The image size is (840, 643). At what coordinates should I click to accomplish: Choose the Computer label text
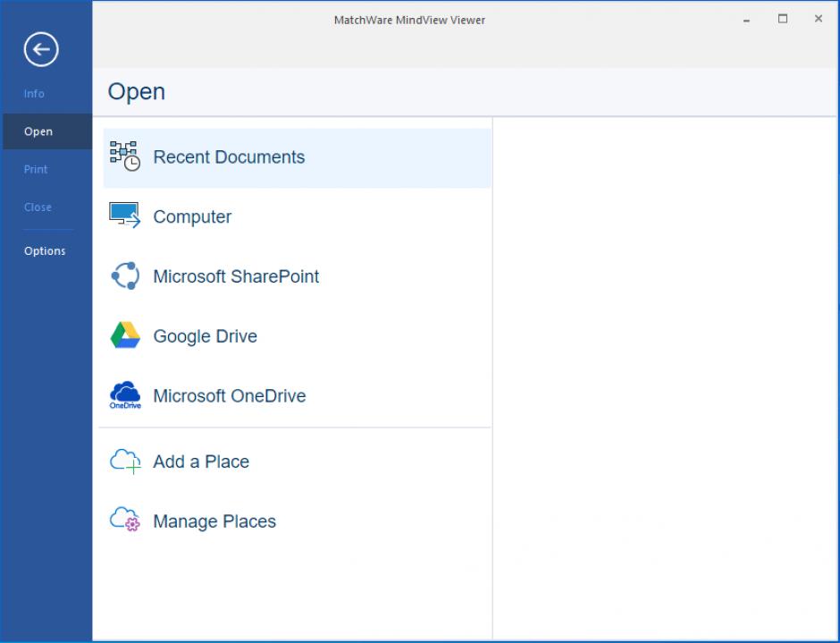pyautogui.click(x=192, y=217)
